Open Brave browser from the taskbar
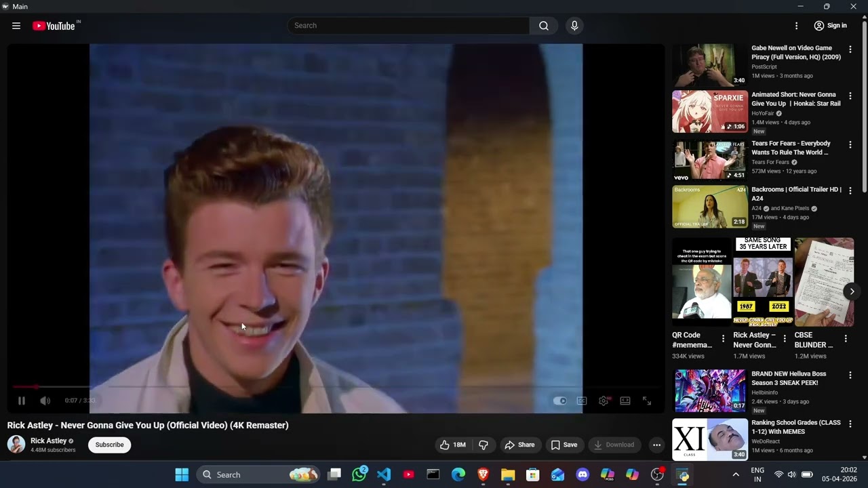The height and width of the screenshot is (488, 868). (x=483, y=474)
